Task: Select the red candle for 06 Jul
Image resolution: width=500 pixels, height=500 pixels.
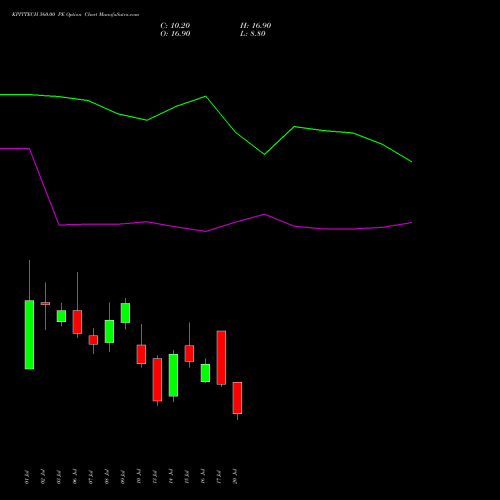Action: point(77,322)
